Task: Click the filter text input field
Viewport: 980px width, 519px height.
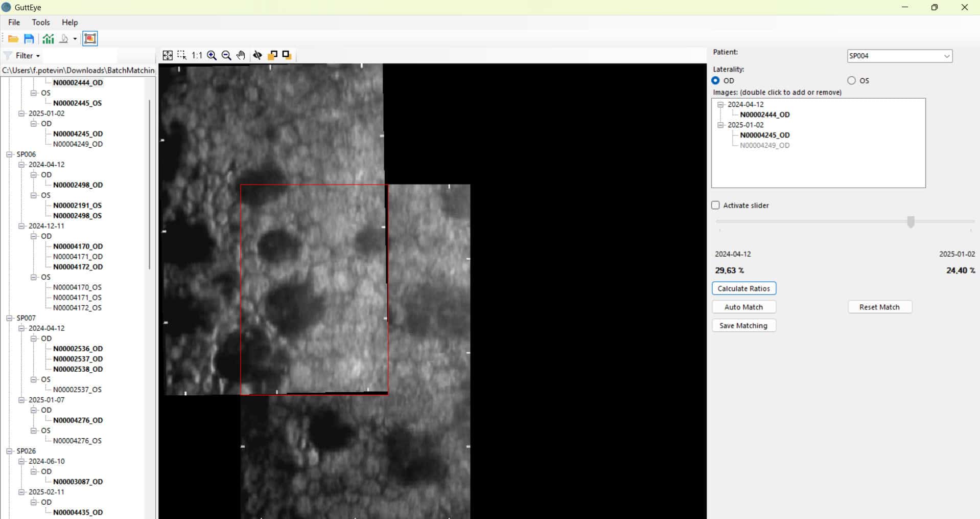Action: (80, 56)
